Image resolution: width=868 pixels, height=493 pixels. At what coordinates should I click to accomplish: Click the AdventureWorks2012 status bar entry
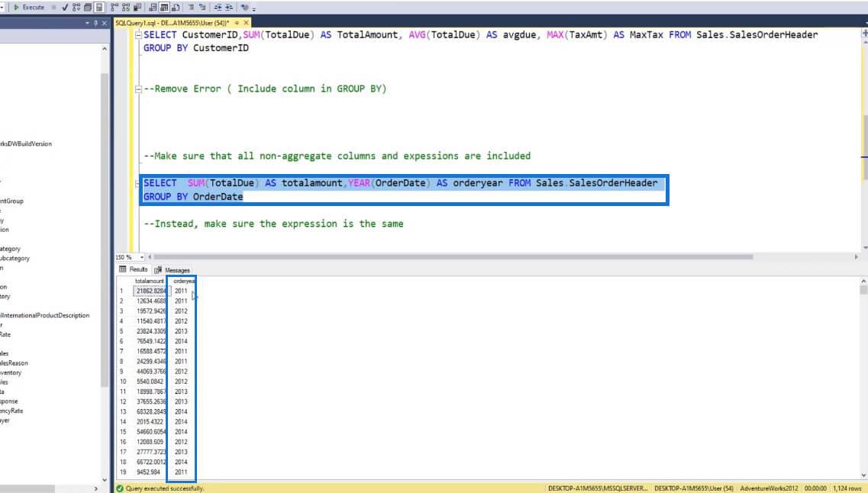[769, 488]
